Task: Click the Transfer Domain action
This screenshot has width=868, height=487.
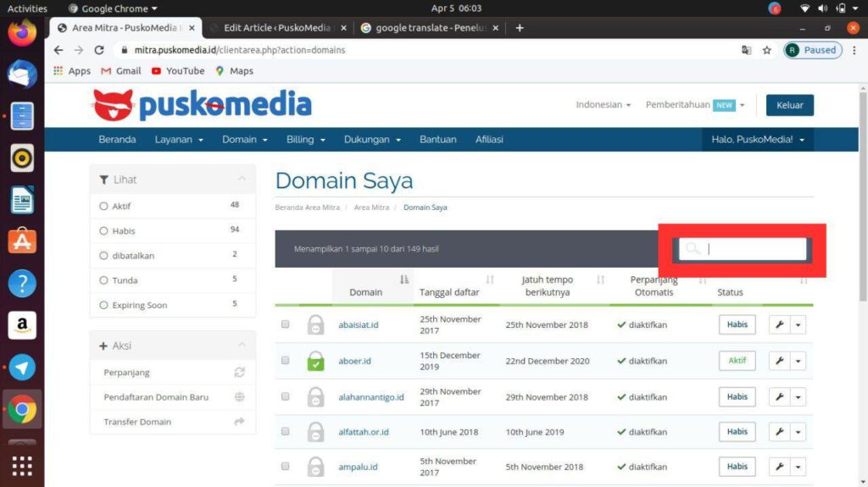Action: coord(136,422)
